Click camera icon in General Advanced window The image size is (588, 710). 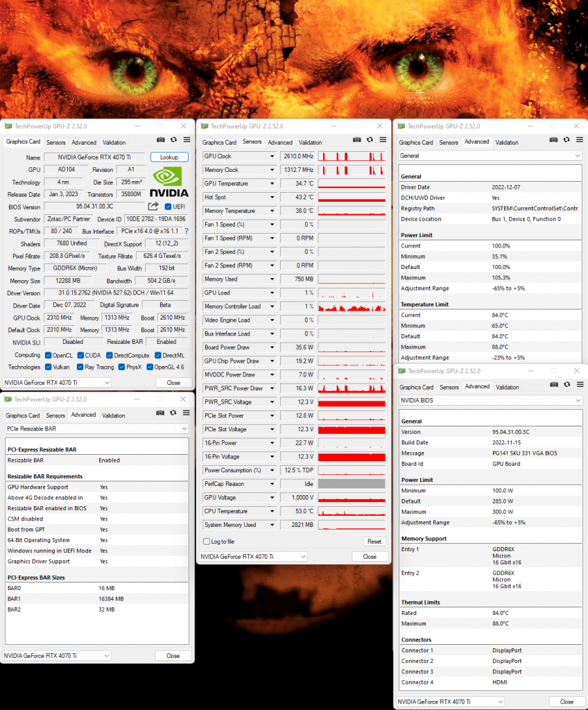pyautogui.click(x=553, y=140)
